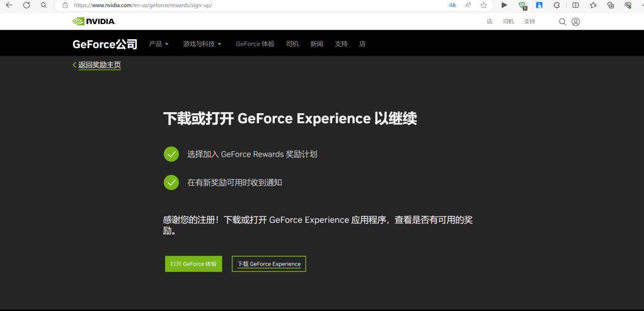Click the URL address field
This screenshot has height=311, width=644.
[x=252, y=5]
